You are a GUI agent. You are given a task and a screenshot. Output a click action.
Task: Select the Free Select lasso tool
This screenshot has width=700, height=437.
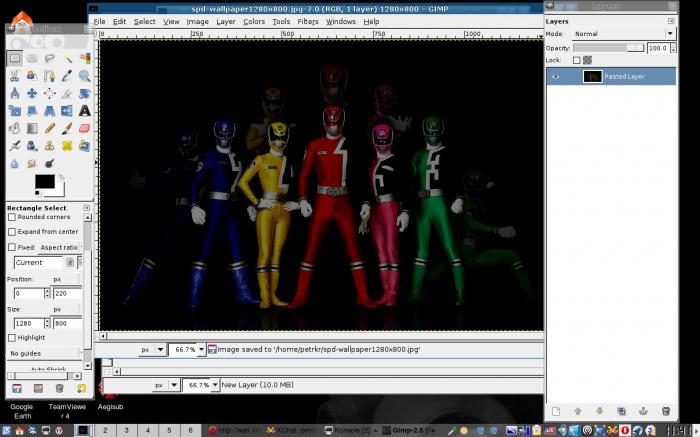tap(50, 58)
